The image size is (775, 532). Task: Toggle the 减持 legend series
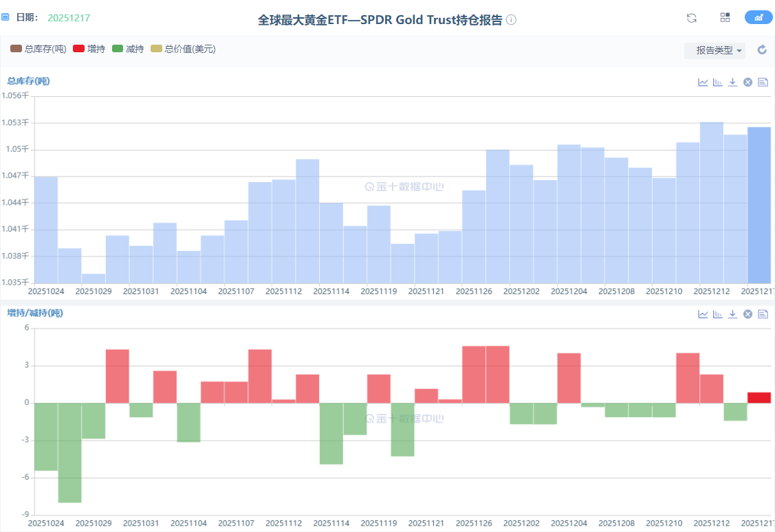128,49
